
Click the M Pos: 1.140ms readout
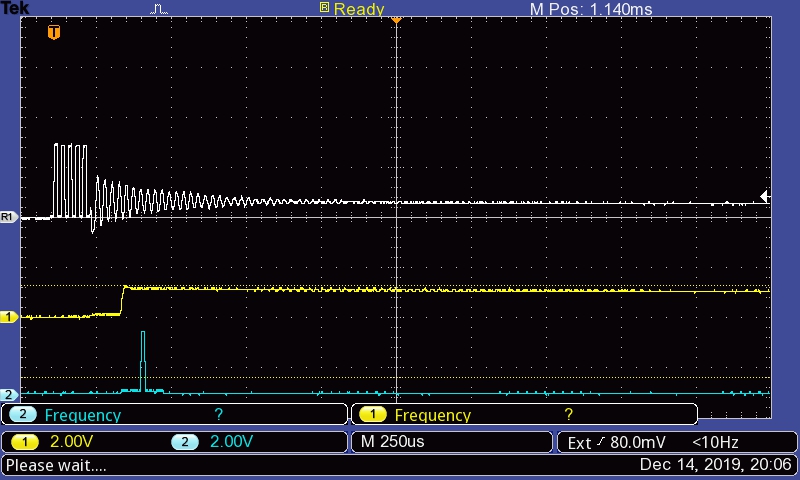point(591,9)
